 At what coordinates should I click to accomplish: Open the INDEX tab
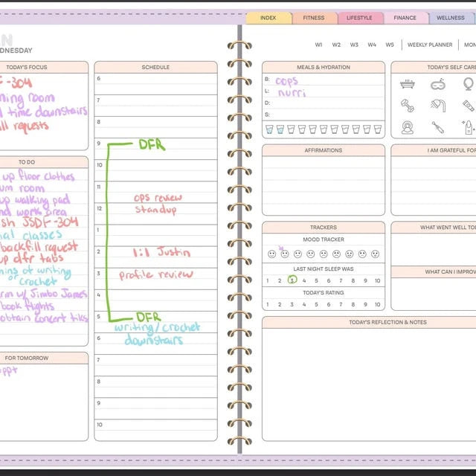(x=268, y=18)
